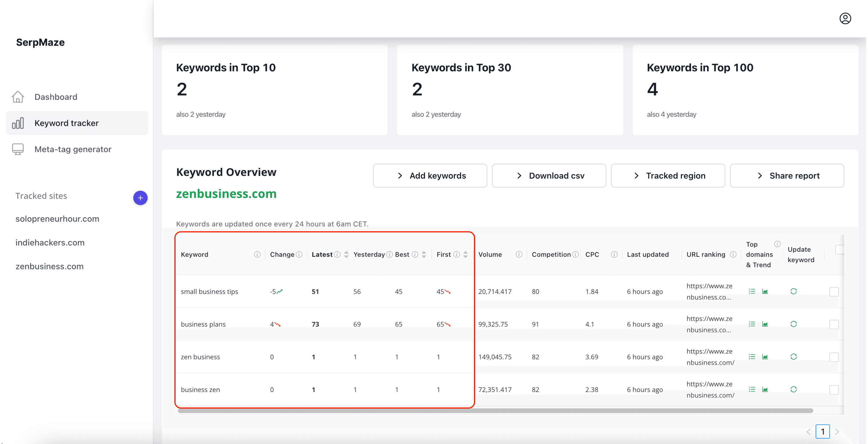
Task: Show info tooltip for First column
Action: (457, 254)
